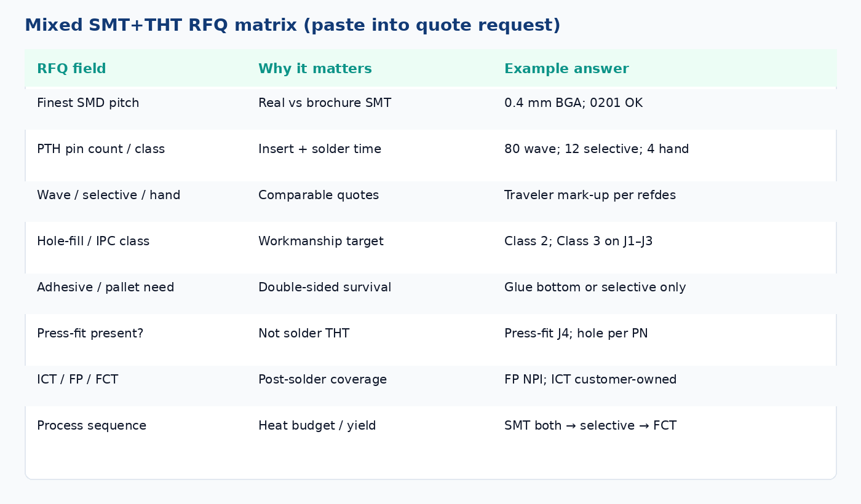Viewport: 861px width, 504px height.
Task: Select 'SMT both → selective → FCT' cell
Action: tap(590, 426)
